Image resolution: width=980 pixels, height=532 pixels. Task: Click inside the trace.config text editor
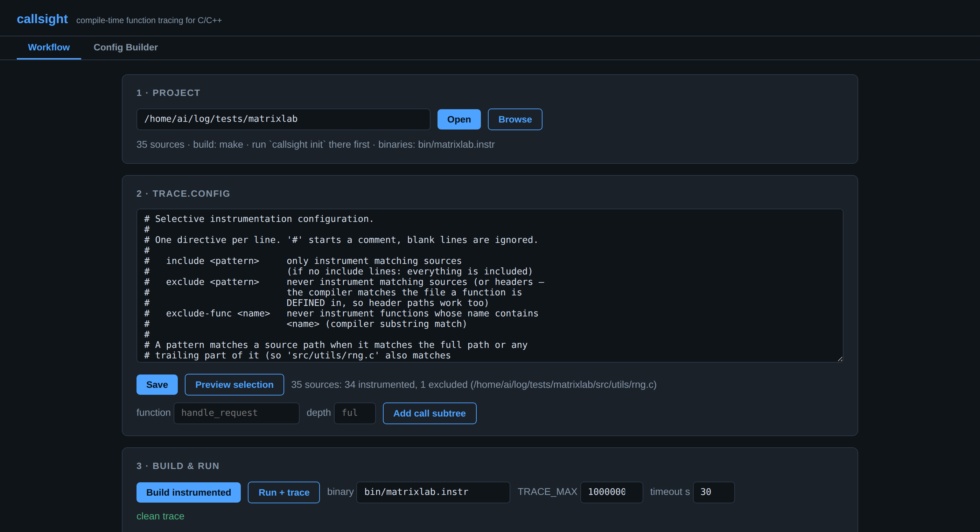point(490,285)
